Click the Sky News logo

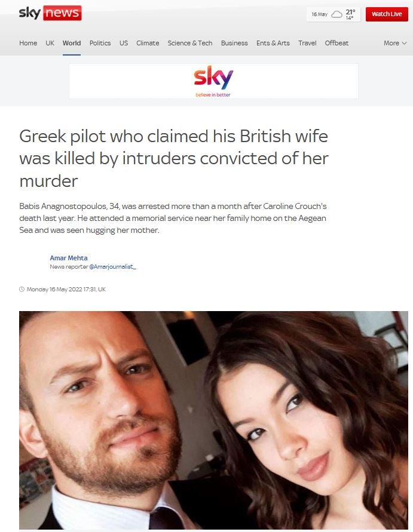click(50, 13)
